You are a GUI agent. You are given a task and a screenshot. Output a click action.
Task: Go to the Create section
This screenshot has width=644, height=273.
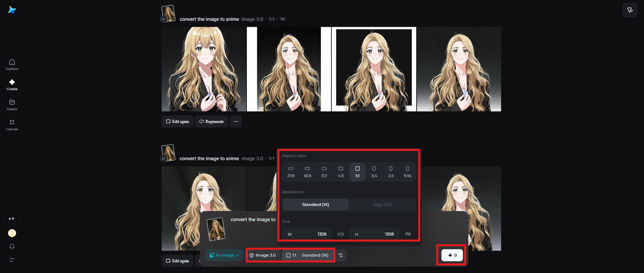[12, 85]
